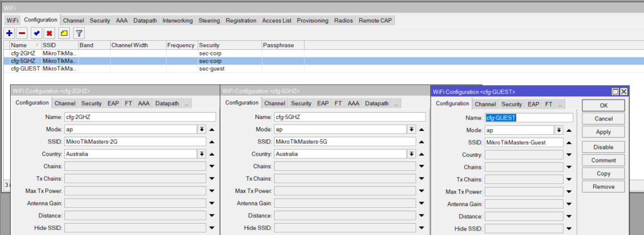This screenshot has height=235, width=644.
Task: Click the Disable button in the cfg-GUEST window
Action: (x=603, y=147)
